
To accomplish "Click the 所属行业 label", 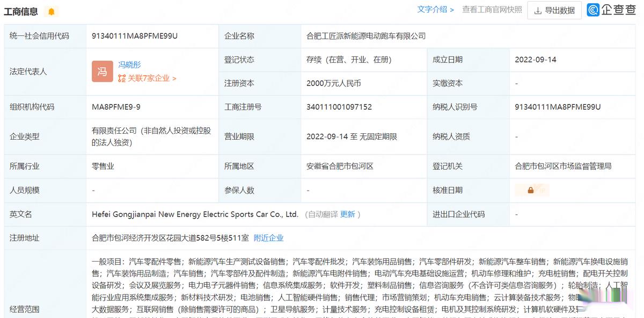I will click(x=25, y=167).
